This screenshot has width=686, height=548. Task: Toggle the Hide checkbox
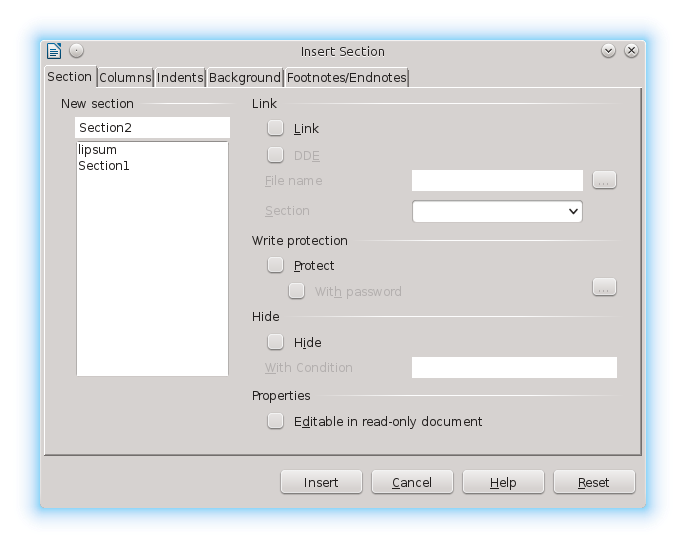276,342
